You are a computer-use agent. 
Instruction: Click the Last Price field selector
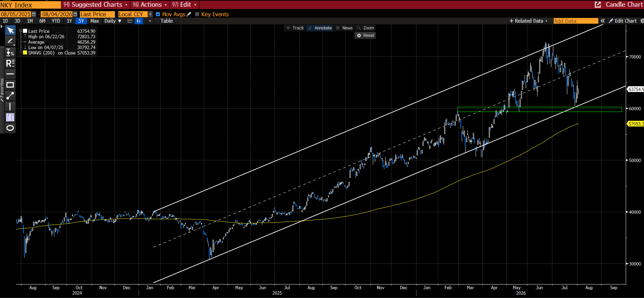(x=97, y=14)
